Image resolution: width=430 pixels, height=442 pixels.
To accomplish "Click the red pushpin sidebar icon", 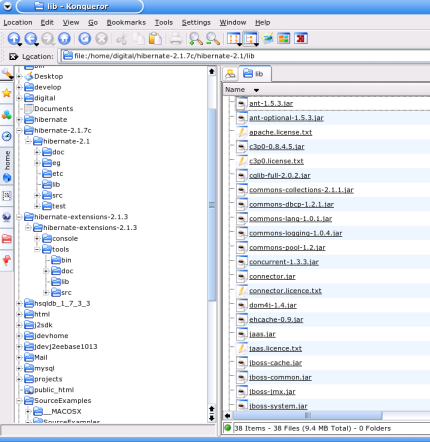I will pos(7,260).
